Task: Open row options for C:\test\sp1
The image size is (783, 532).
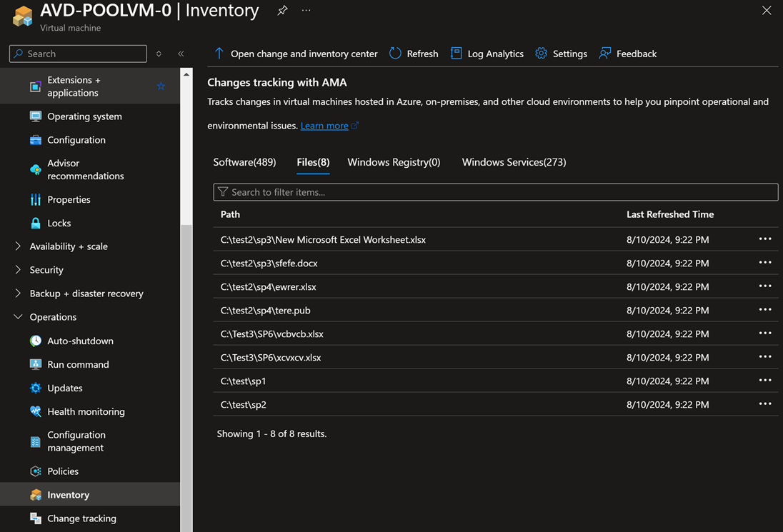Action: [765, 381]
